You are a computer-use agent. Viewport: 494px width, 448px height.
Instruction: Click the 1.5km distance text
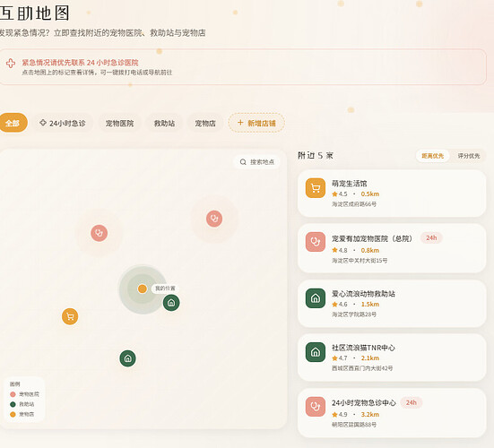click(x=370, y=304)
